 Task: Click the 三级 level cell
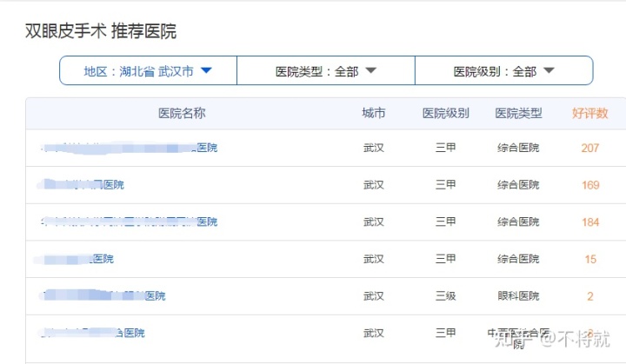(445, 296)
